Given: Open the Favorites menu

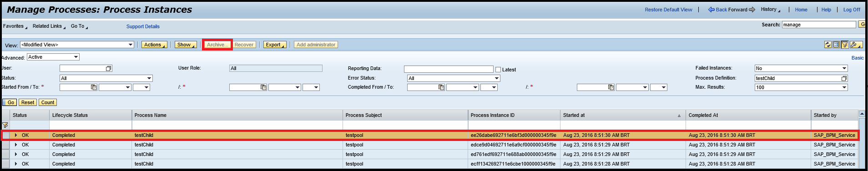Looking at the screenshot, I should click(x=15, y=26).
